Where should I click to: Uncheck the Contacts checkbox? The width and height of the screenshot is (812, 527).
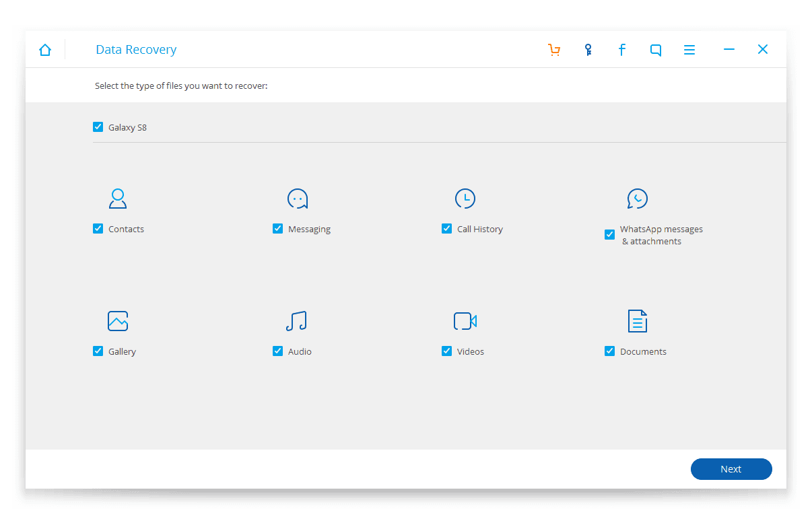pyautogui.click(x=98, y=229)
